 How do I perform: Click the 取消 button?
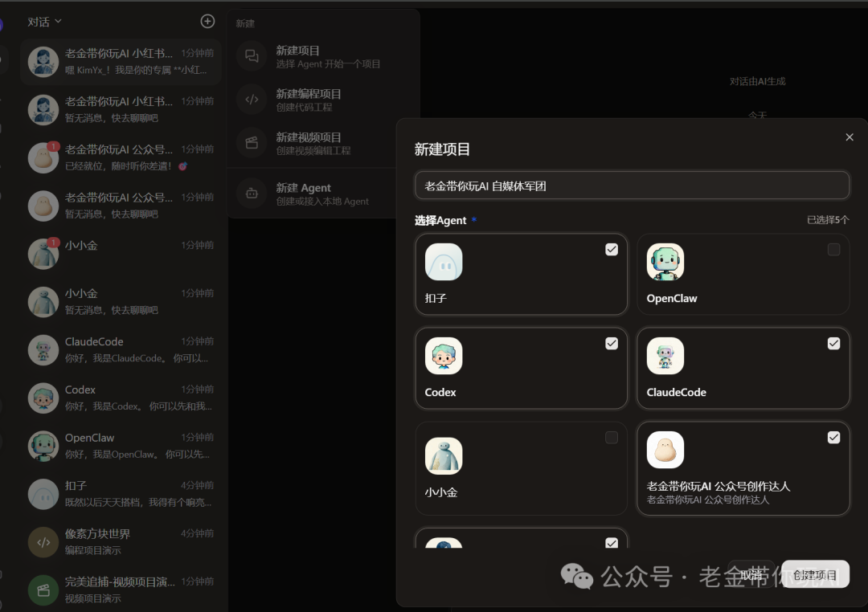[751, 574]
